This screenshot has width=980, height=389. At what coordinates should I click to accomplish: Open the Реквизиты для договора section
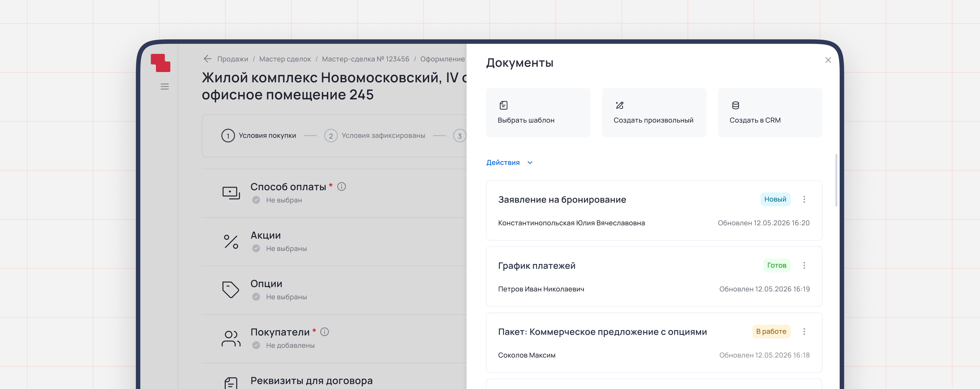tap(334, 376)
